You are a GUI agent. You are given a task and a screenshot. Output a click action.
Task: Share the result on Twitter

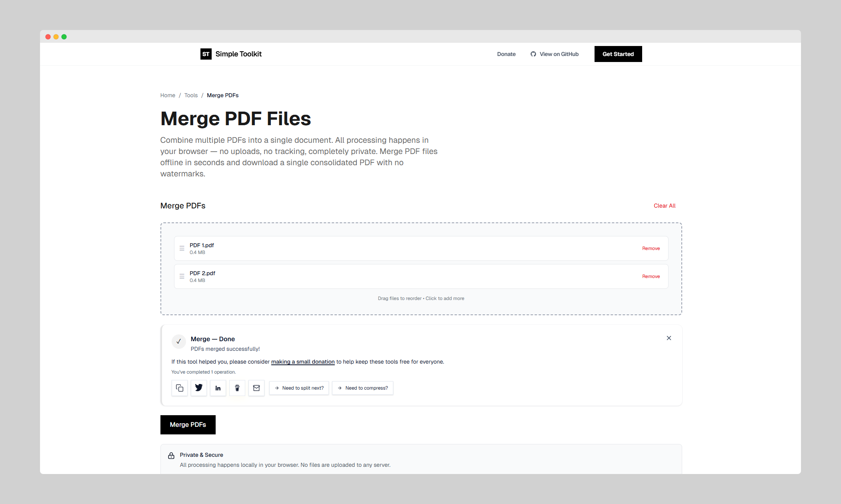point(198,388)
